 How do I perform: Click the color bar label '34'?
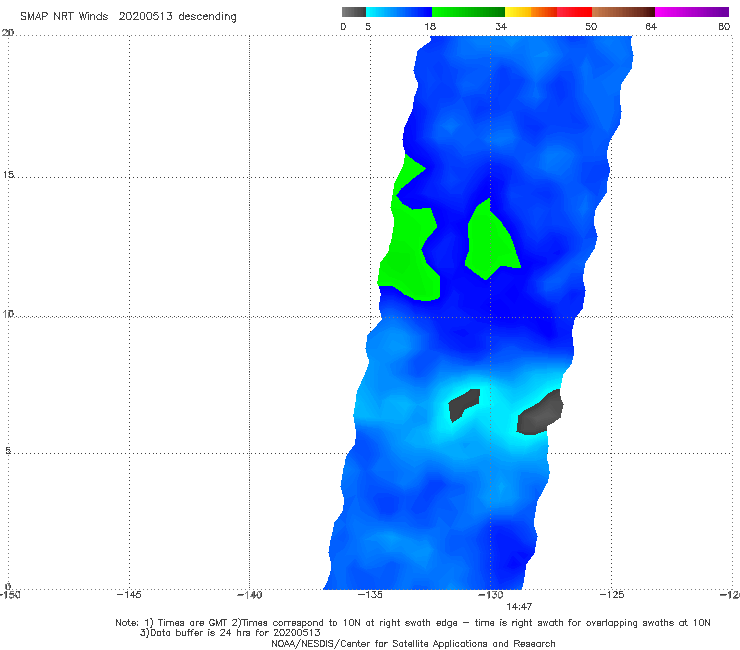pyautogui.click(x=501, y=27)
